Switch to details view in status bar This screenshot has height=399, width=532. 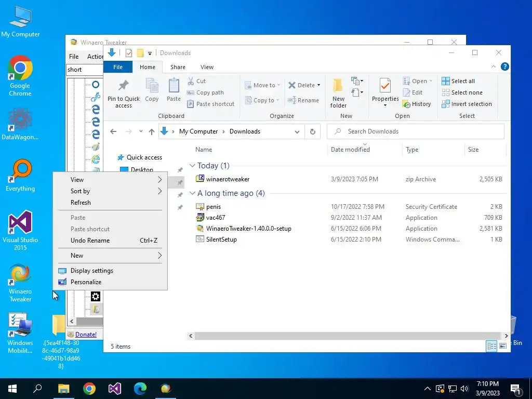tap(491, 345)
